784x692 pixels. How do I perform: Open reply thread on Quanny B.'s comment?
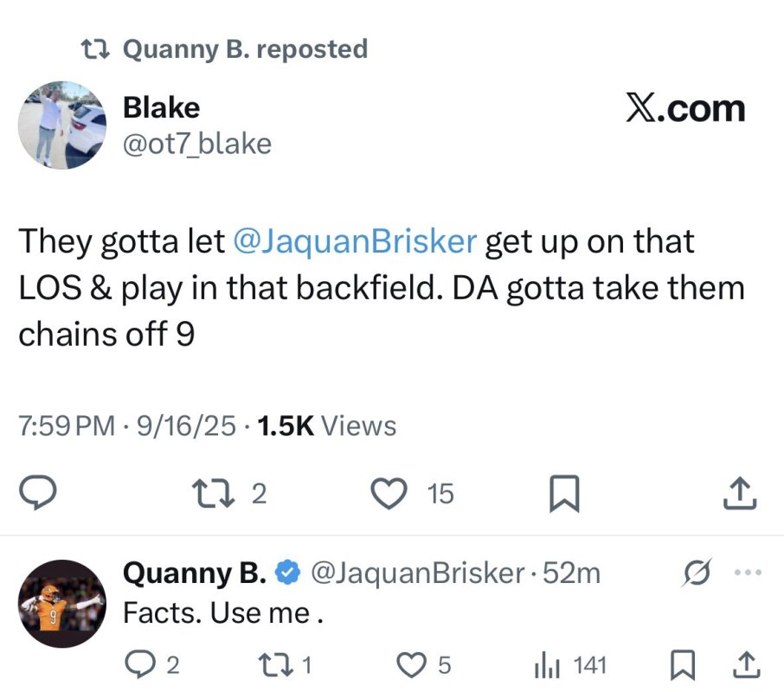(151, 665)
